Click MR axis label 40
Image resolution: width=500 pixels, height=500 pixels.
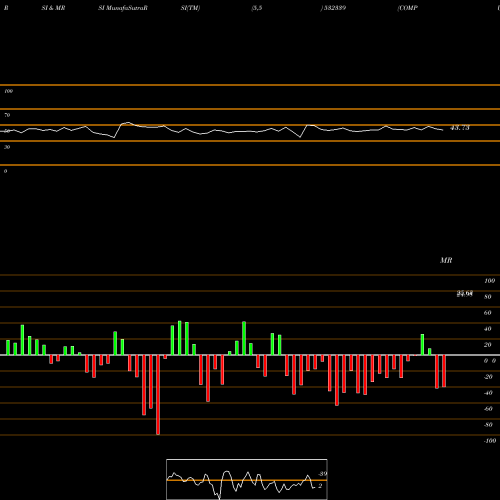click(x=487, y=329)
